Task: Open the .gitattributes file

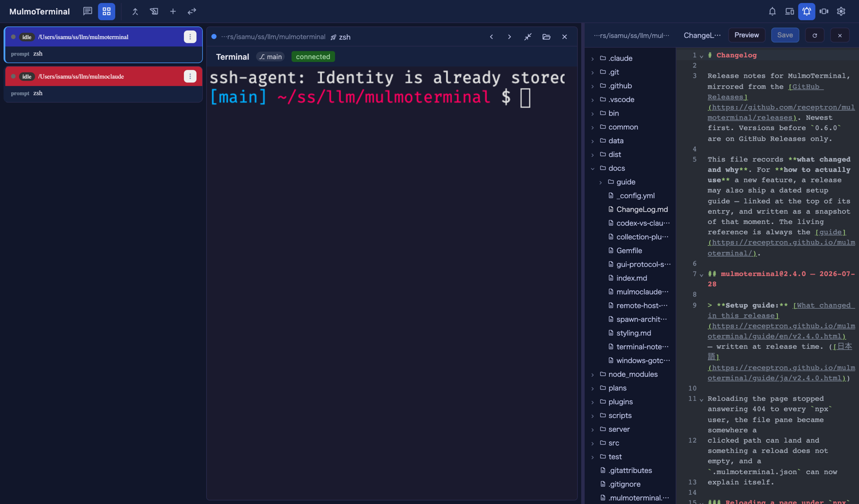Action: (x=631, y=471)
